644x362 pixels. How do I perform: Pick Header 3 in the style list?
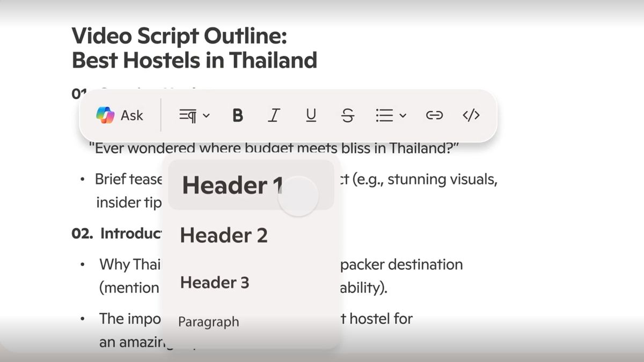pyautogui.click(x=215, y=283)
